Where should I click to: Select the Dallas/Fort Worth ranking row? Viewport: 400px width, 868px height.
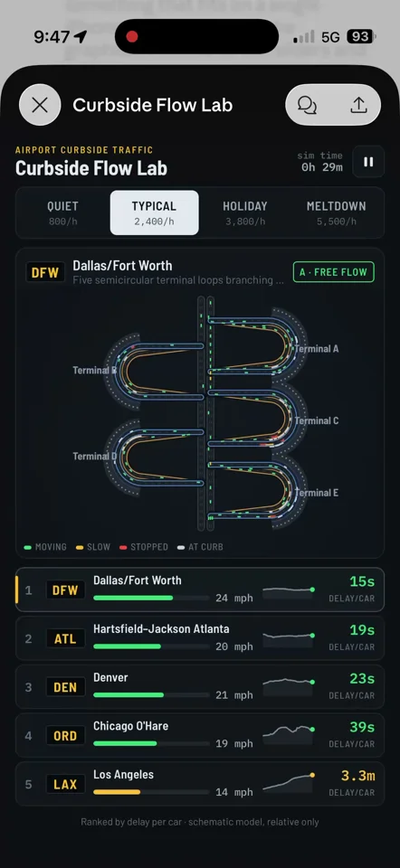[x=200, y=590]
